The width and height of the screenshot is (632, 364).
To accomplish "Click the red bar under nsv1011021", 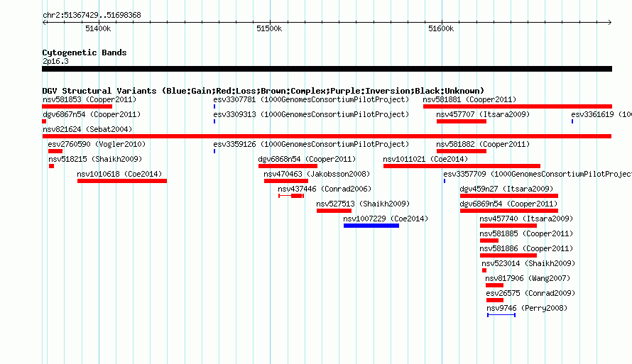I will click(x=462, y=166).
